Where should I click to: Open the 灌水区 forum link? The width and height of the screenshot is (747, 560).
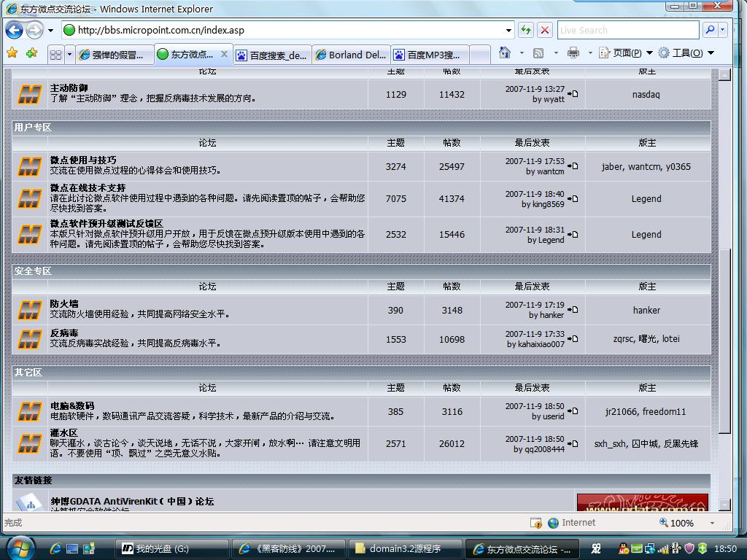[63, 433]
